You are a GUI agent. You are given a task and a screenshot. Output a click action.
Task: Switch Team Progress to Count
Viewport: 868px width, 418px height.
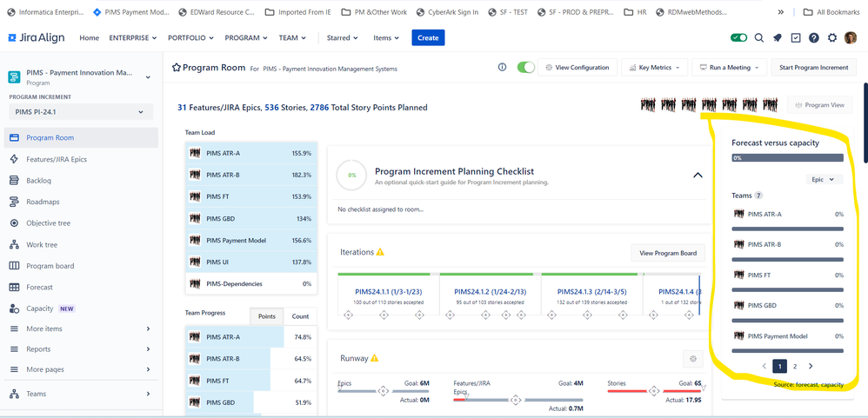pos(301,316)
